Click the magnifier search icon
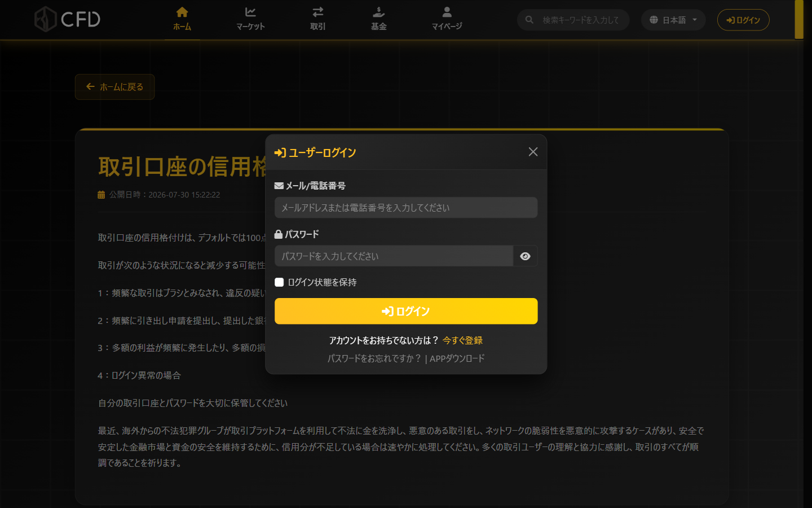Image resolution: width=812 pixels, height=508 pixels. (x=529, y=20)
